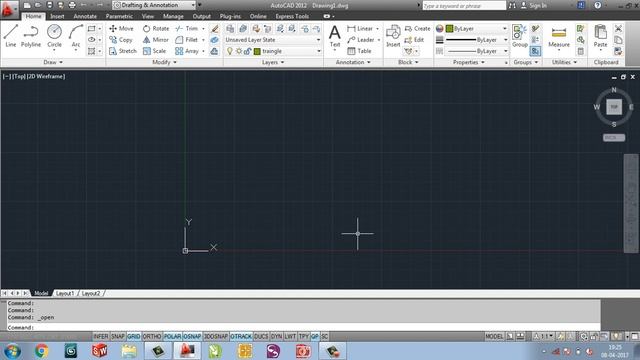Toggle ORTHO mode
Image resolution: width=640 pixels, height=360 pixels.
pyautogui.click(x=152, y=336)
